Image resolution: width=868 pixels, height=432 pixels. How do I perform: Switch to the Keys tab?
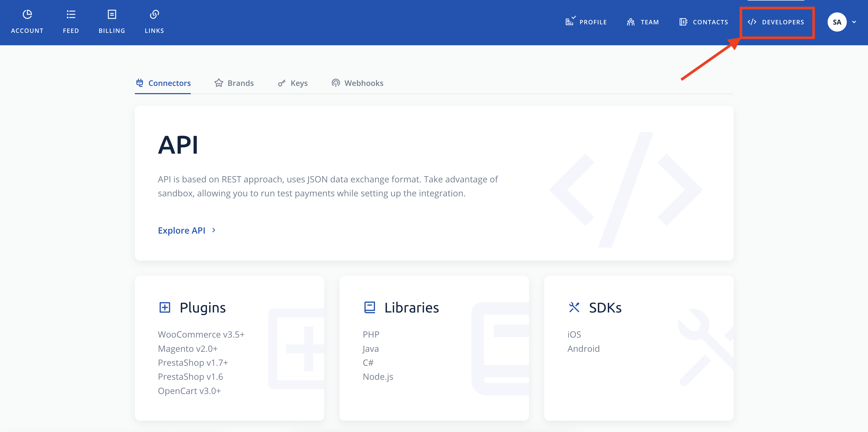click(x=292, y=83)
